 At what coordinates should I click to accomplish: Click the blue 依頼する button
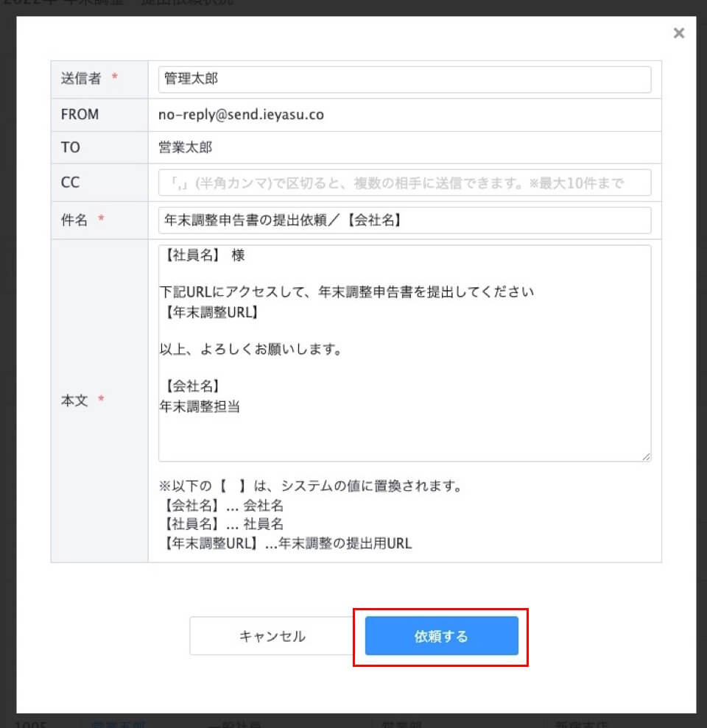click(441, 636)
